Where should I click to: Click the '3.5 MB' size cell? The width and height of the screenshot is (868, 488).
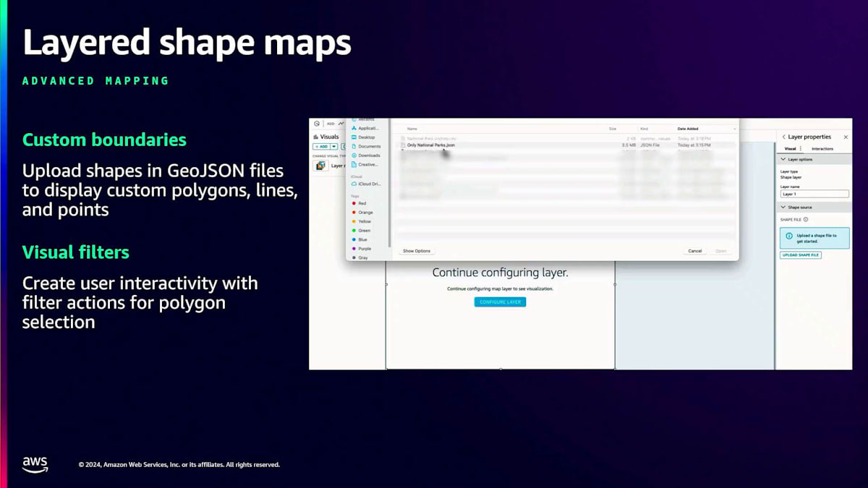pos(629,145)
